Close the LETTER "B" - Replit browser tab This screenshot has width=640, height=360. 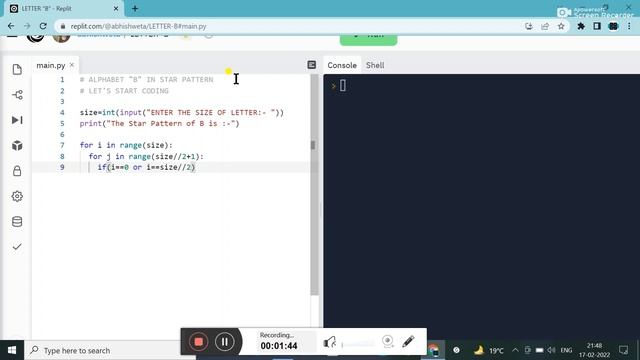[x=116, y=8]
